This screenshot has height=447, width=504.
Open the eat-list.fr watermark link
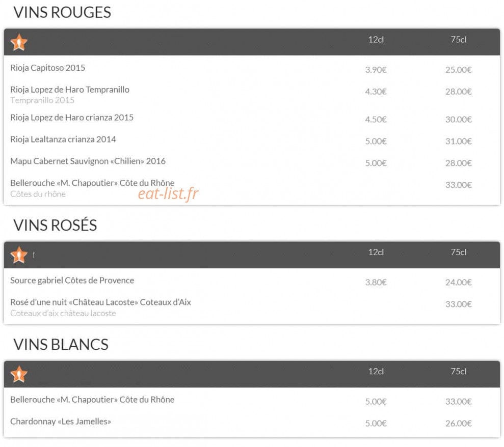pos(168,193)
